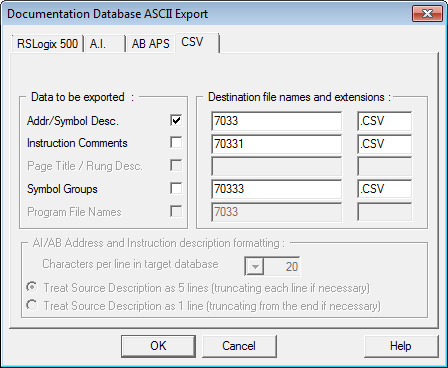Image resolution: width=448 pixels, height=368 pixels.
Task: Open the A.I. tab
Action: 104,44
